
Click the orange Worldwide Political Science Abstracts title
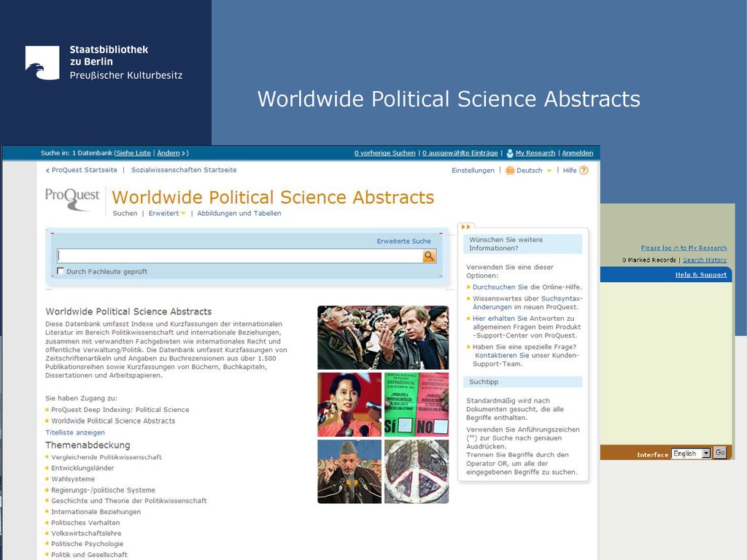273,197
